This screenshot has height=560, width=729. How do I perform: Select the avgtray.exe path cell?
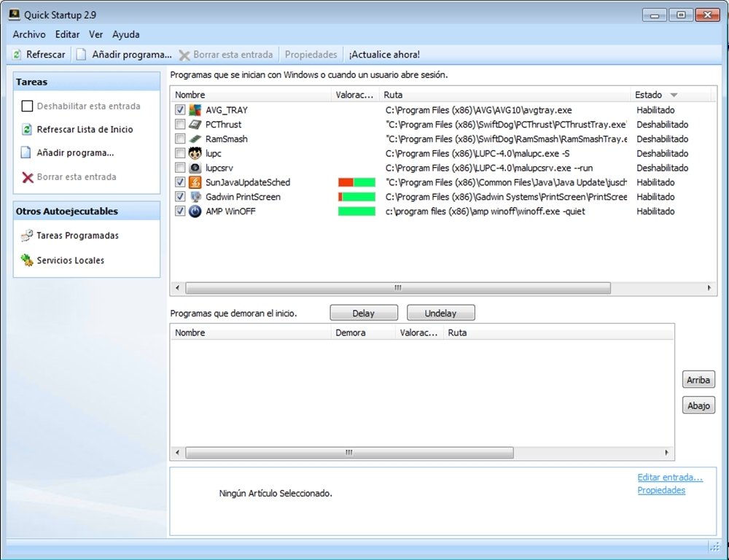click(479, 110)
